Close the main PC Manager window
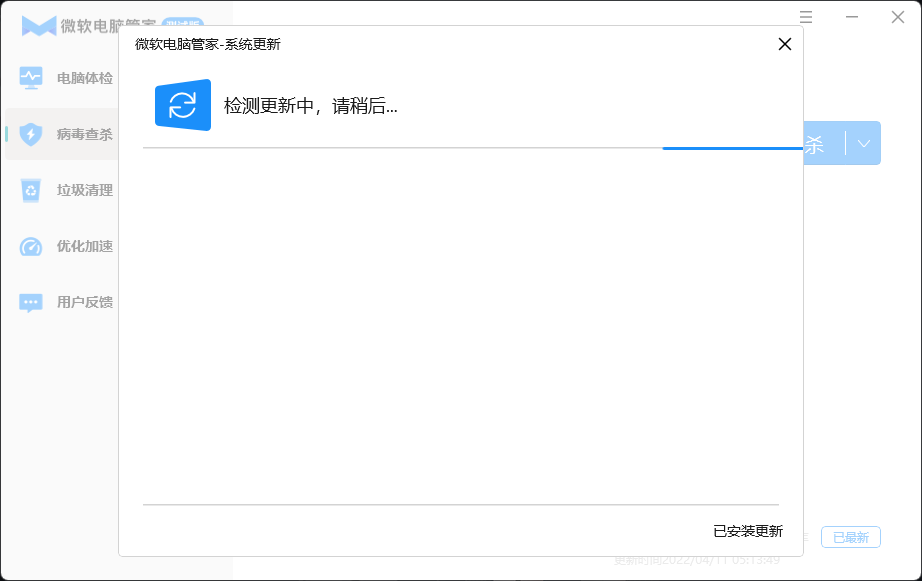922x581 pixels. coord(897,17)
